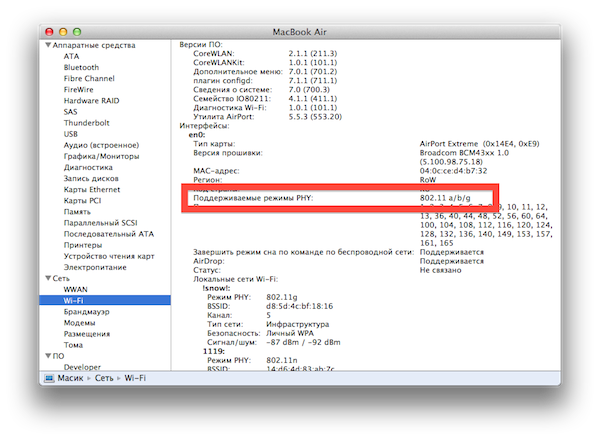Select Размещения under Сеть
Viewport: 600px width, 440px height.
pos(87,334)
